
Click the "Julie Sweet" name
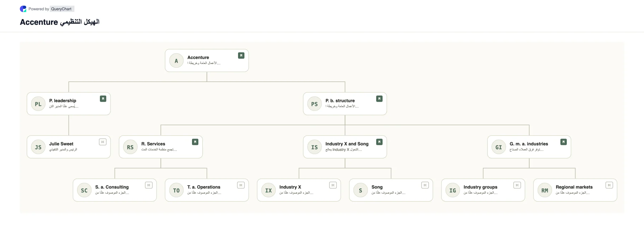(x=61, y=144)
